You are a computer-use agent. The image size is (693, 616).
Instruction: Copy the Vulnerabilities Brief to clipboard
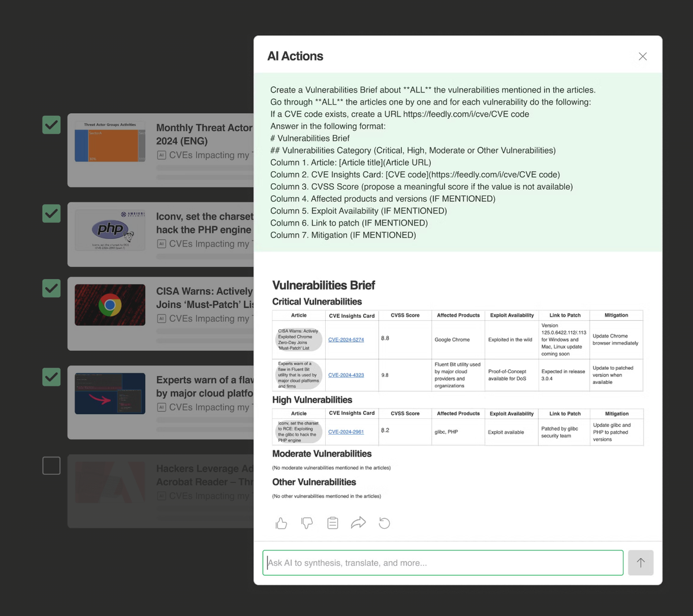[333, 523]
